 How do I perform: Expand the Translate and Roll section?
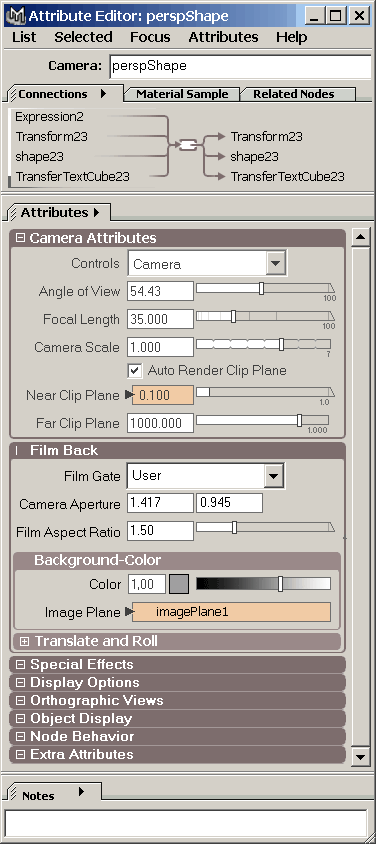(24, 642)
